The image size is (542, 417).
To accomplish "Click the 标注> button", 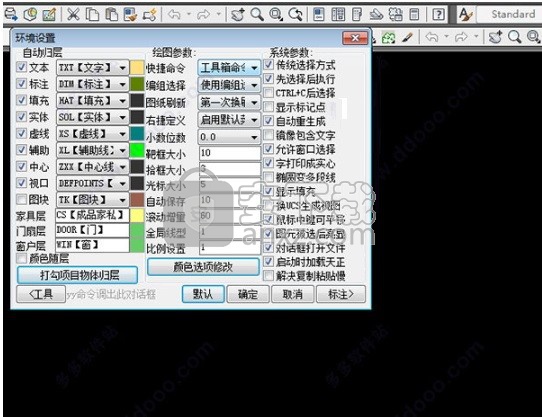I will 341,294.
